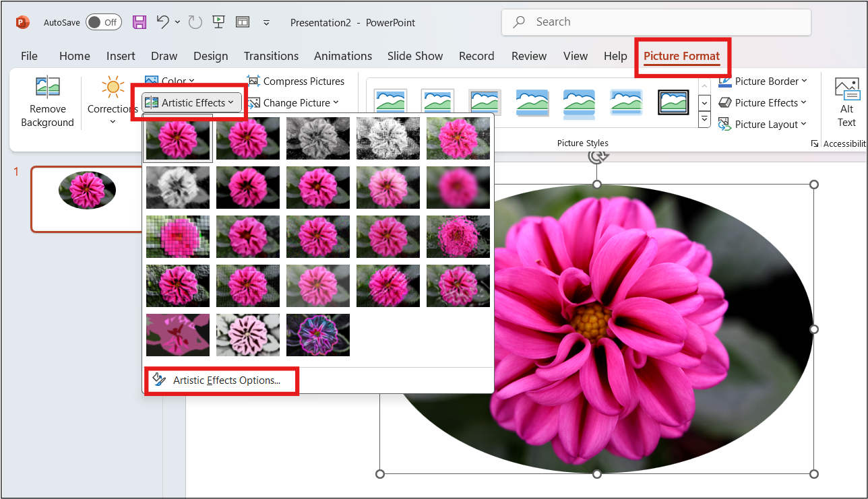The height and width of the screenshot is (499, 868).
Task: Select slide 1 thumbnail in panel
Action: click(87, 199)
